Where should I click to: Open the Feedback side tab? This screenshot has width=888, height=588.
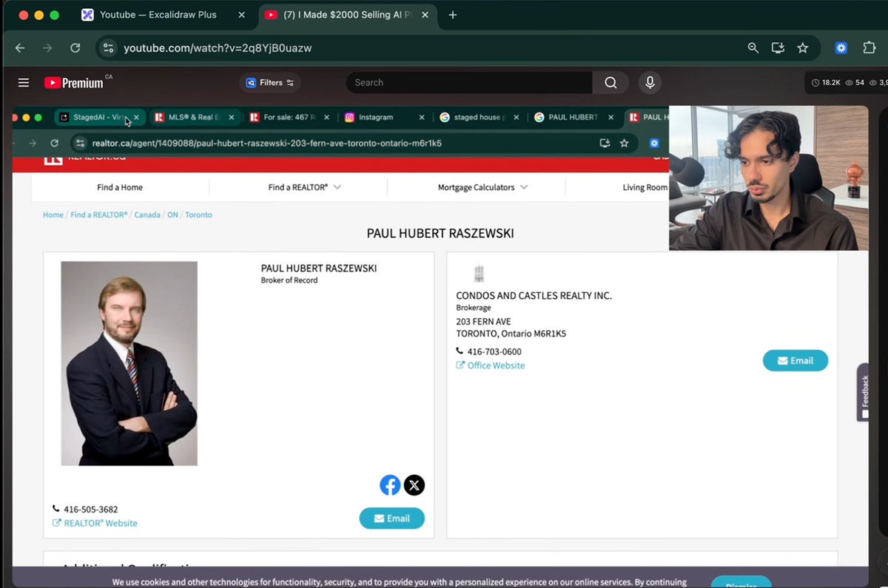pyautogui.click(x=864, y=393)
